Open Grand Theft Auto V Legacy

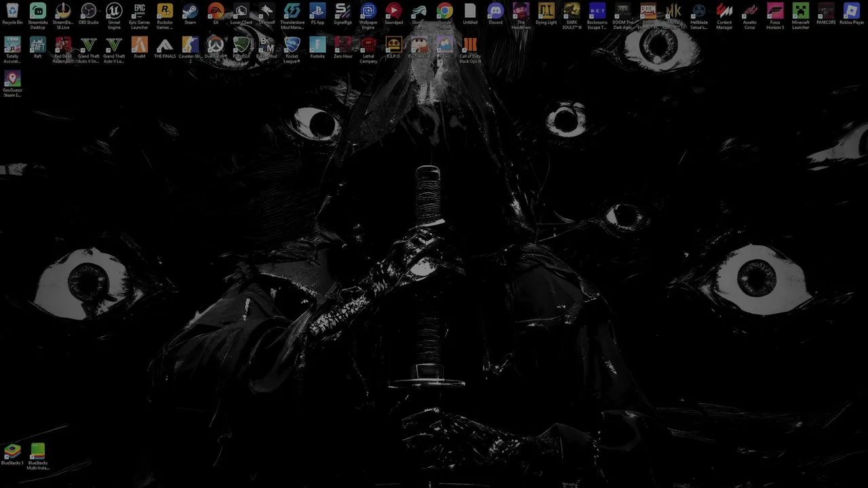pos(114,50)
